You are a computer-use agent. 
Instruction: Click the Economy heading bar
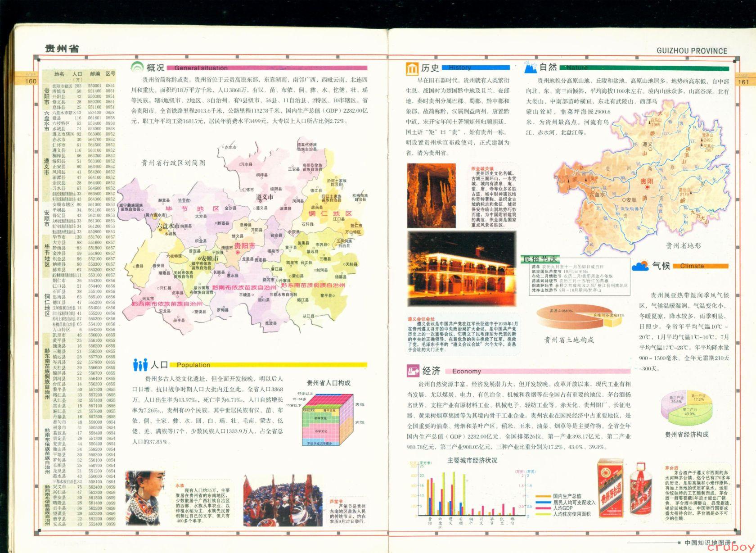tap(538, 372)
